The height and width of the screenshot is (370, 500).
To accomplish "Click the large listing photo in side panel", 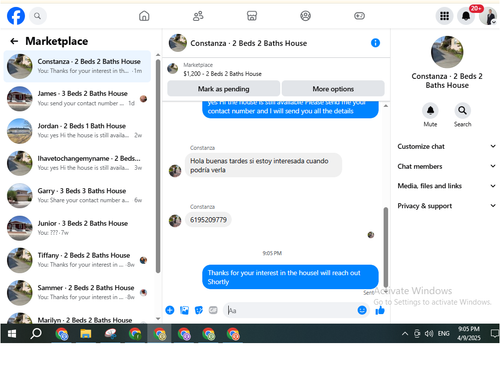I will [447, 52].
